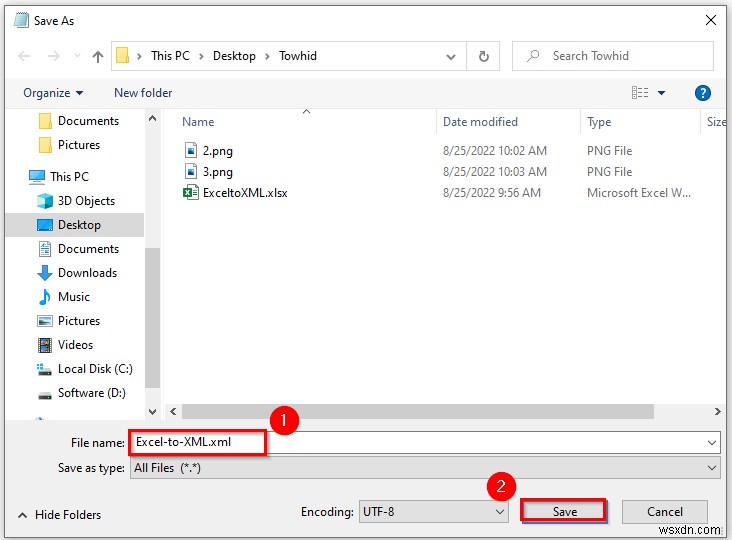Click navigation pane scroll down arrow
Screen dimensions: 732x540
point(152,412)
